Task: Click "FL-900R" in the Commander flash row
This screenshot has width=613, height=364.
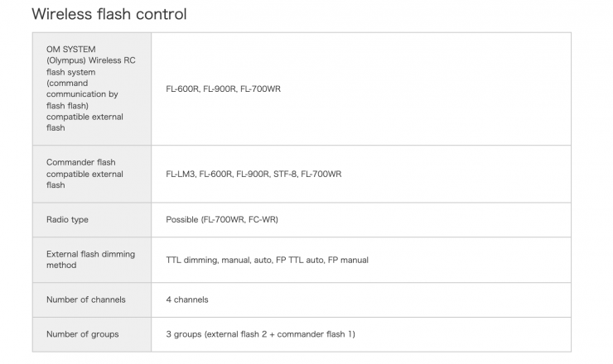Action: (x=253, y=174)
